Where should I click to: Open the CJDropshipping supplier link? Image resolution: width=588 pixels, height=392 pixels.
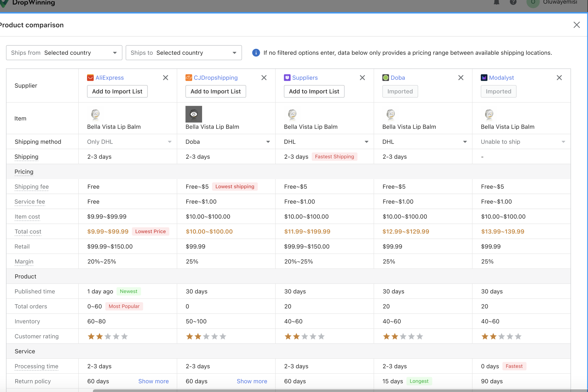(216, 78)
